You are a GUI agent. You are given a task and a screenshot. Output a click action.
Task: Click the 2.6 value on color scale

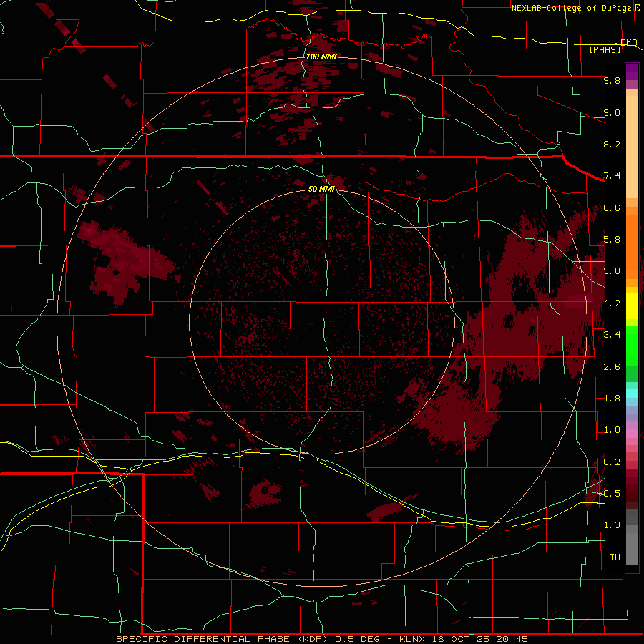(612, 367)
